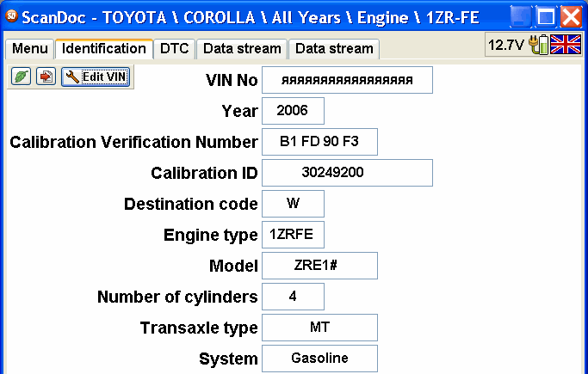Click the ScanDoc app icon in title bar
The width and height of the screenshot is (588, 374).
pyautogui.click(x=12, y=16)
